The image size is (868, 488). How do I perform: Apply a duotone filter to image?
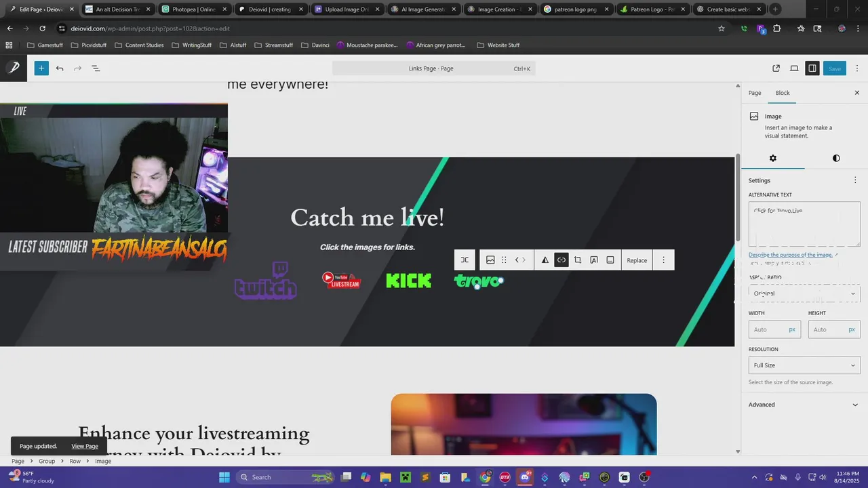click(x=545, y=260)
